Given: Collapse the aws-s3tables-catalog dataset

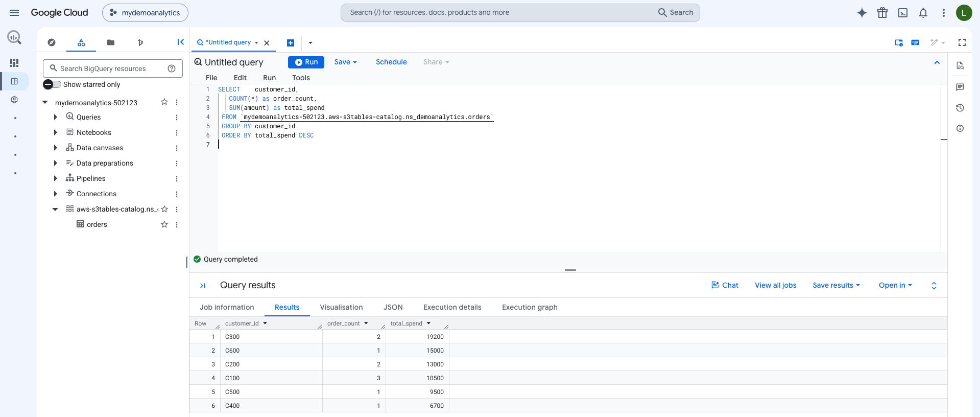Looking at the screenshot, I should pos(55,209).
